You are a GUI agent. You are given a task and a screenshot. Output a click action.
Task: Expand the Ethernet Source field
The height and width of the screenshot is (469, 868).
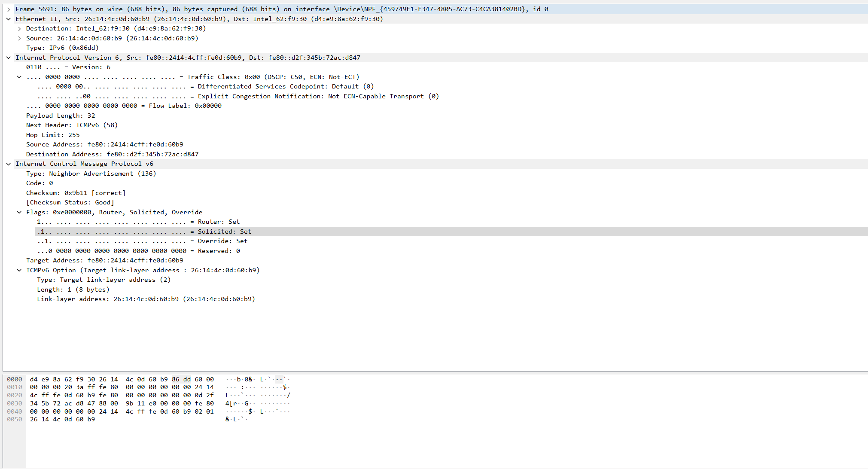pos(19,38)
